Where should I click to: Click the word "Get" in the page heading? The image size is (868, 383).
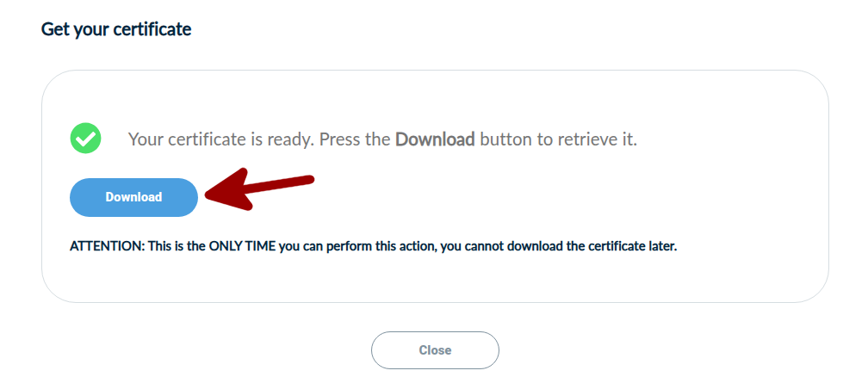55,29
